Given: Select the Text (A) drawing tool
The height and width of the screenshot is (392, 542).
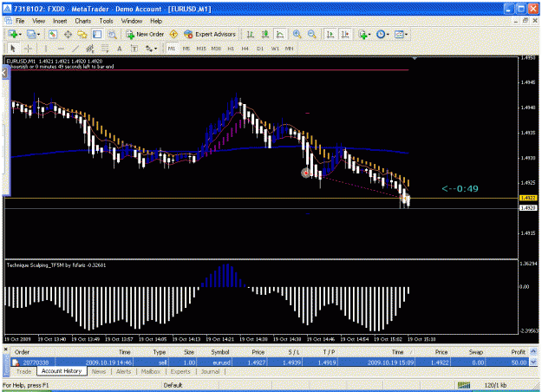Looking at the screenshot, I should coord(120,49).
